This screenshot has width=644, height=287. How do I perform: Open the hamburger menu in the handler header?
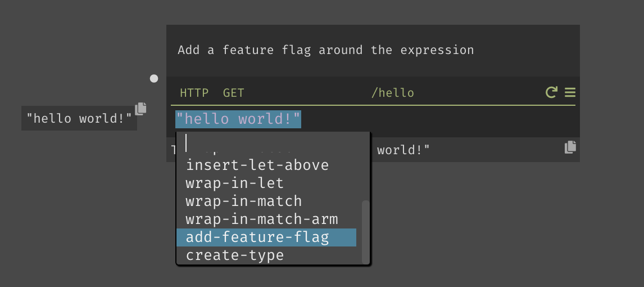tap(570, 92)
